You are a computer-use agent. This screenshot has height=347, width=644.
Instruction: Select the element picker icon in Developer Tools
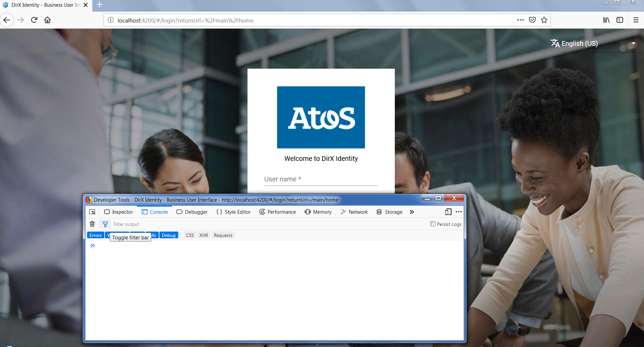tap(92, 212)
